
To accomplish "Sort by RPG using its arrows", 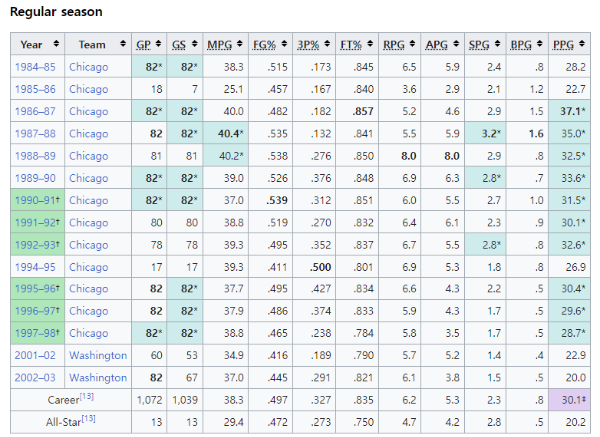I will 412,44.
